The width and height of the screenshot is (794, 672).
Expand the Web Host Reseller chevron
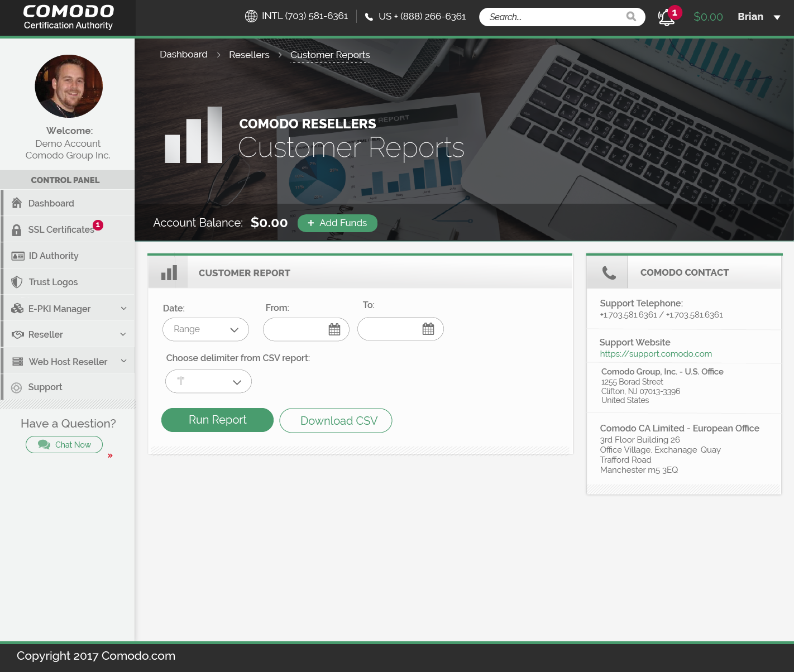point(124,361)
